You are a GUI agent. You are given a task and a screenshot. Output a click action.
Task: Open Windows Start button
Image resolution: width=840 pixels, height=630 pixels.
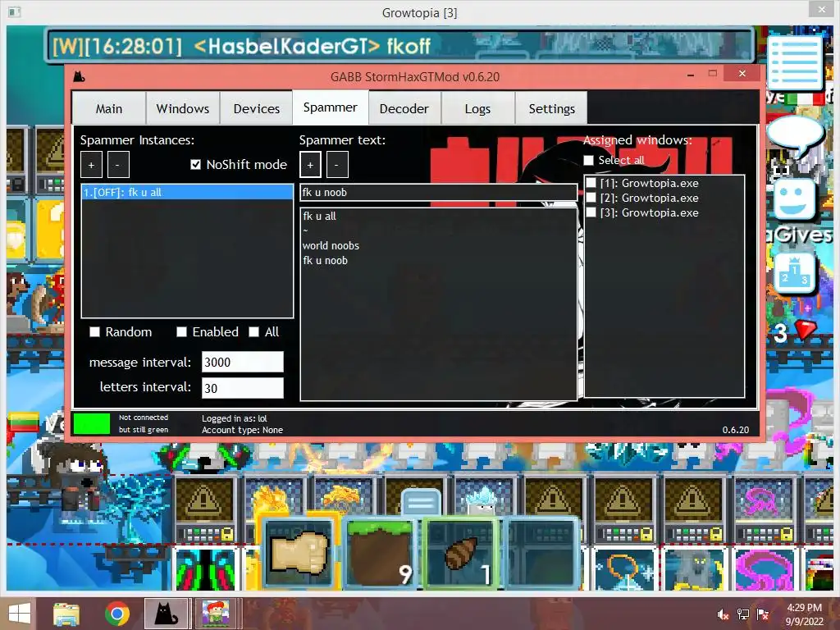pos(19,614)
